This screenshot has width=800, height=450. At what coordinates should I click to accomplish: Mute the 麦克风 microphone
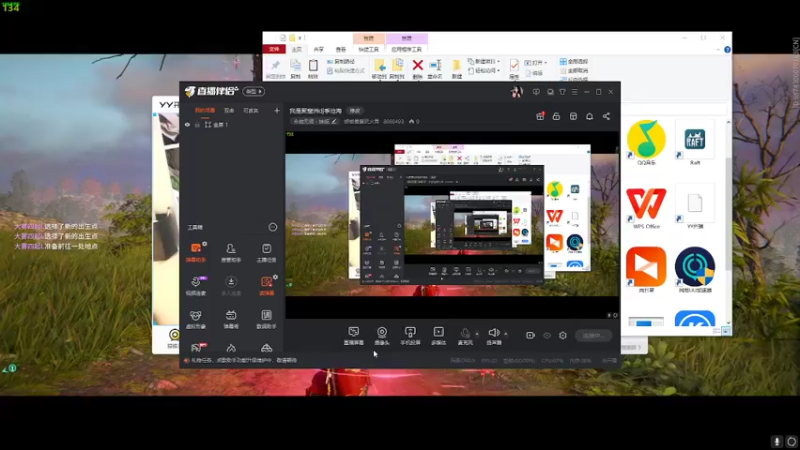pos(465,336)
